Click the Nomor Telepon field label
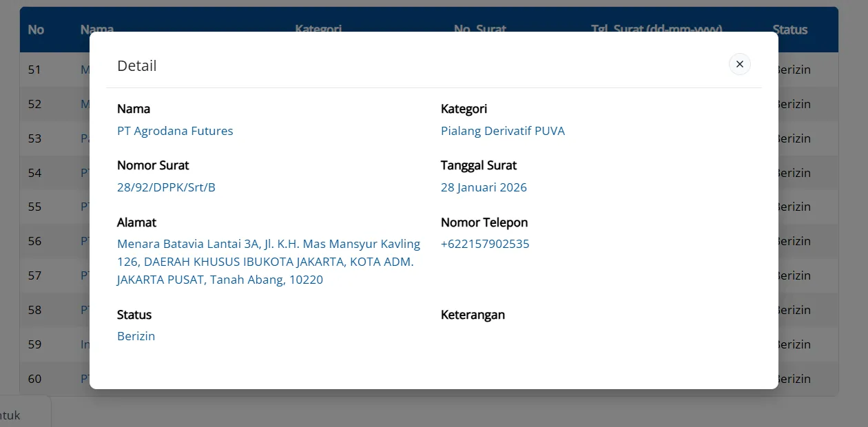The width and height of the screenshot is (868, 427). (x=484, y=222)
